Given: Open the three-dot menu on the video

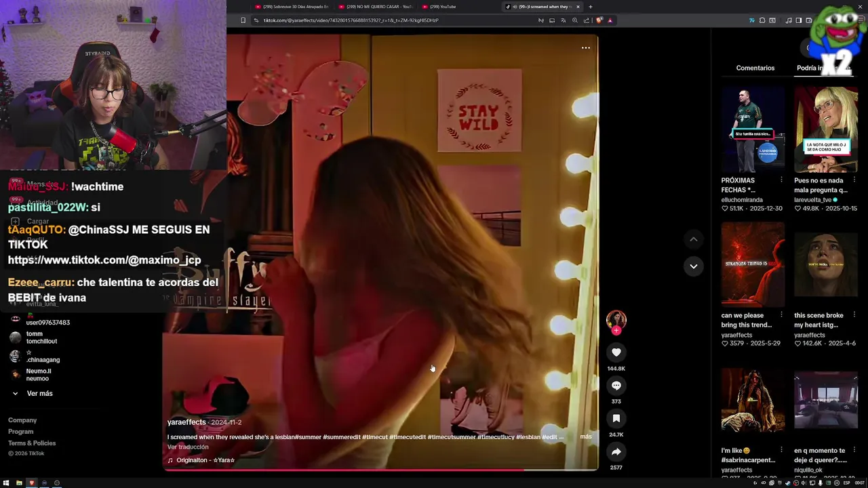Looking at the screenshot, I should pyautogui.click(x=586, y=47).
